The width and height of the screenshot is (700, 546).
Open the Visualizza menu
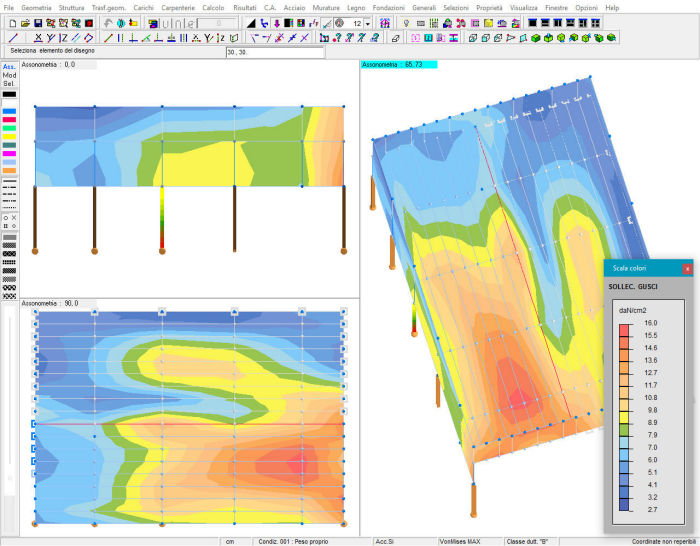[x=523, y=7]
